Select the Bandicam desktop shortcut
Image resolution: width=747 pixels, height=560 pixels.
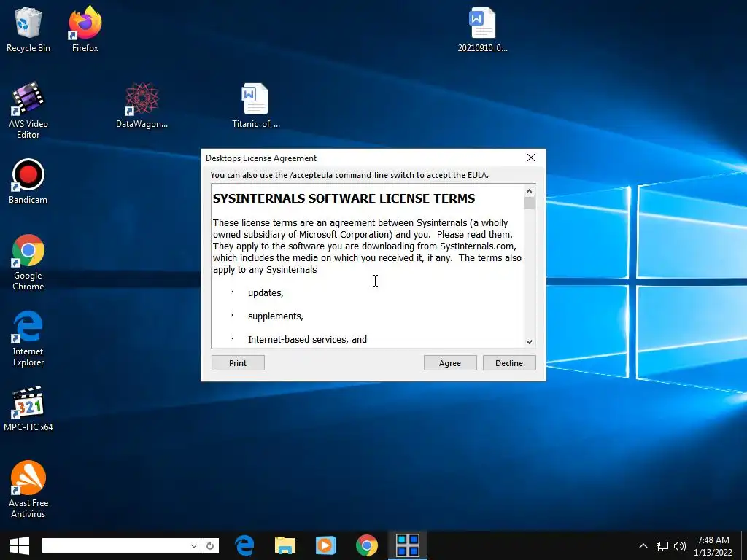coord(28,182)
